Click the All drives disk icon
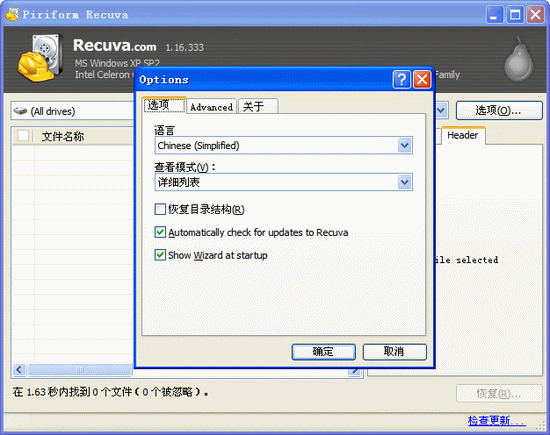 20,111
